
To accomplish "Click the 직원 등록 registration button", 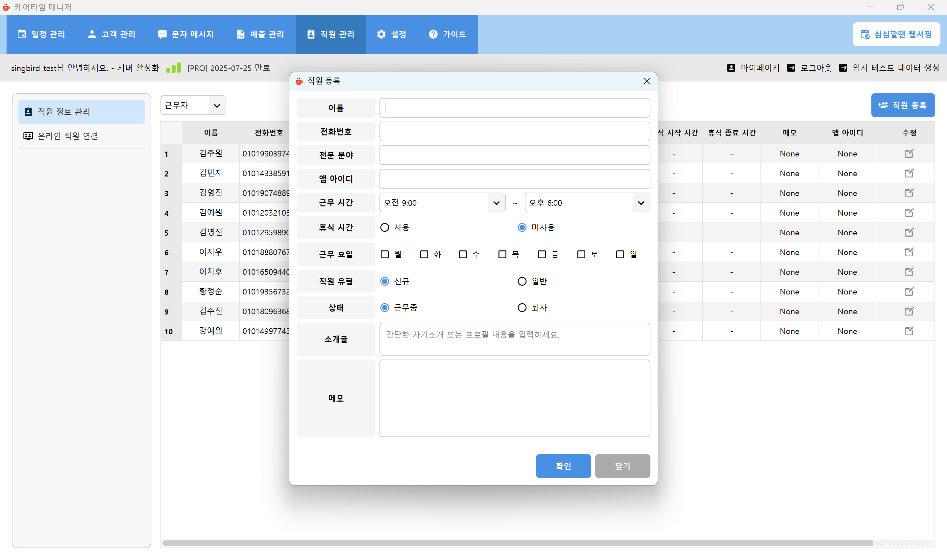I will pyautogui.click(x=903, y=105).
